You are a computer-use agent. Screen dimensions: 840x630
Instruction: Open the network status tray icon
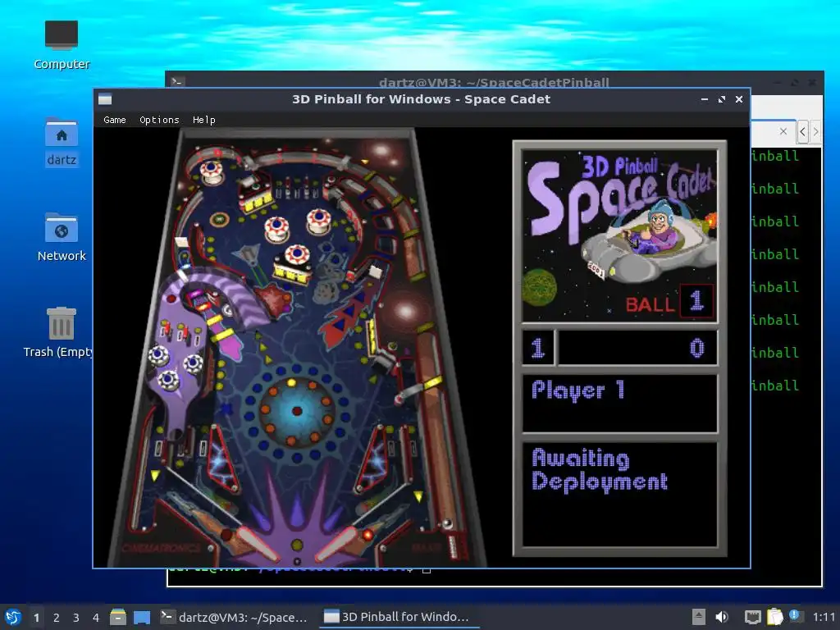(753, 617)
